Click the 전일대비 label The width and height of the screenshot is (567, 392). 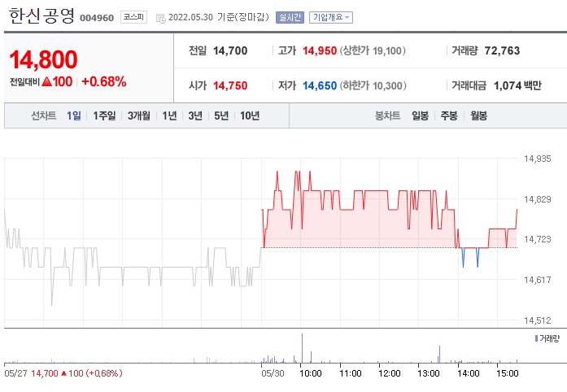coord(24,82)
